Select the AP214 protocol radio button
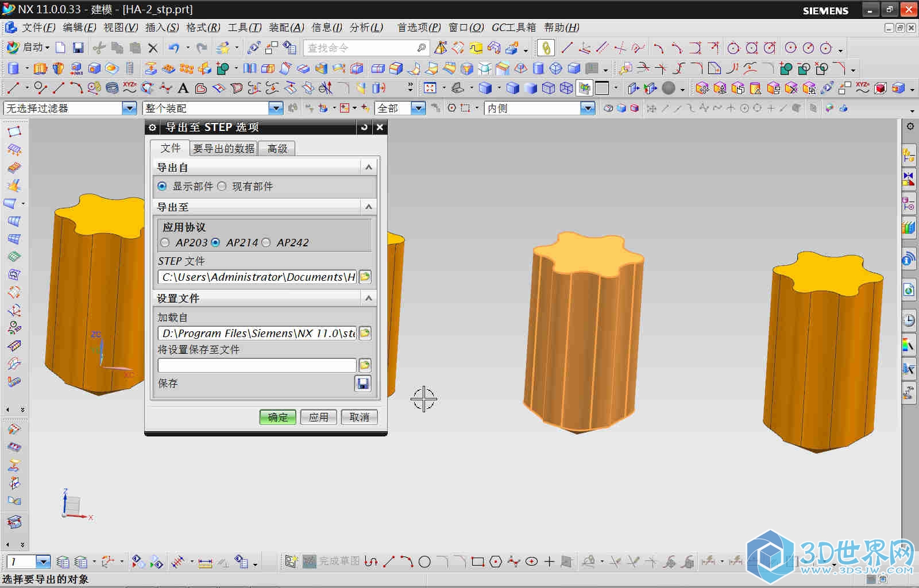 tap(215, 242)
